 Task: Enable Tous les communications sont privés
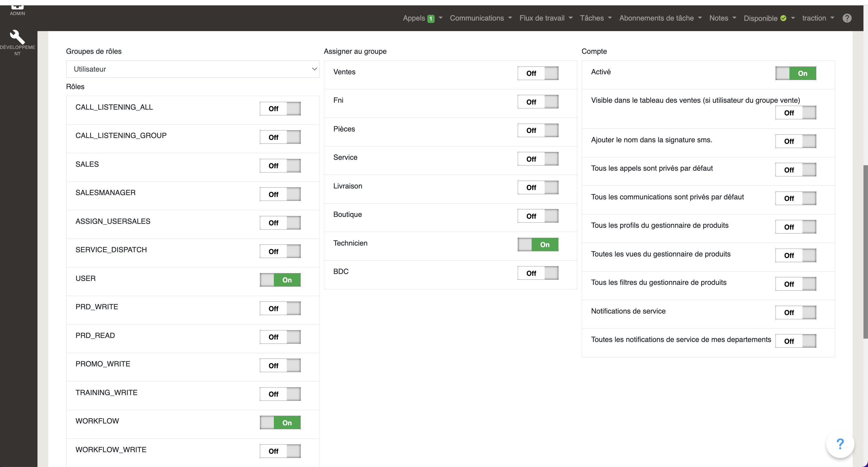point(795,198)
